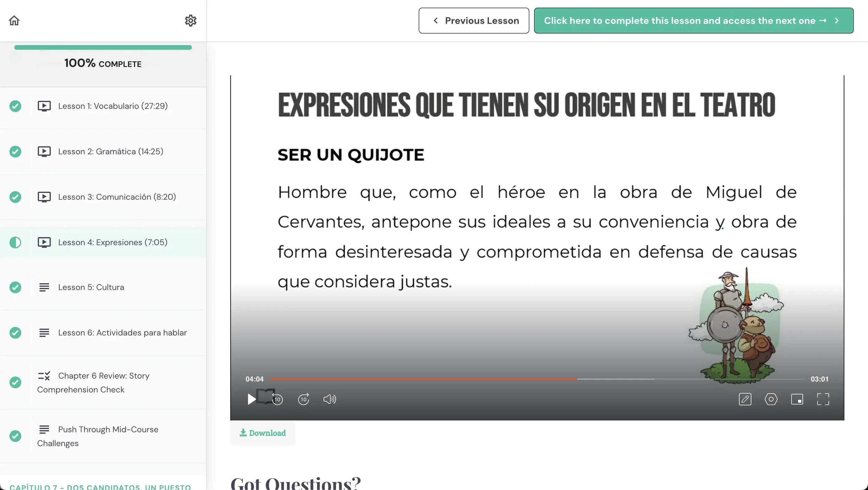Toggle Lesson 6 completion checkmark

tap(15, 332)
